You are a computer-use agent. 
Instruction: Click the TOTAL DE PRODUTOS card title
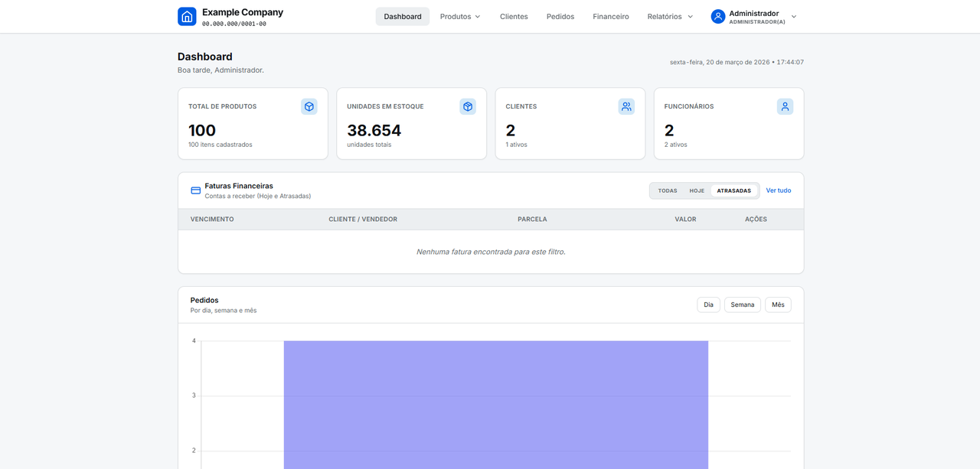point(223,106)
